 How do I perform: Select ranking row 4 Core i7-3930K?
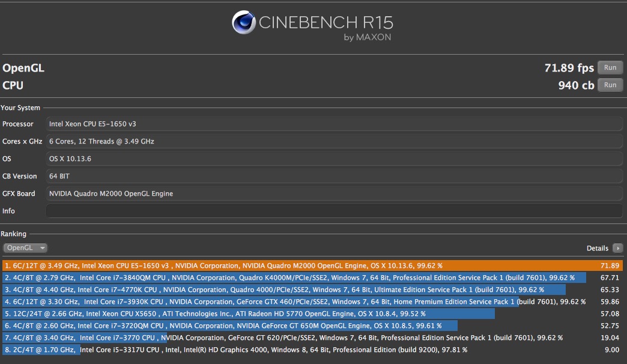coord(312,302)
